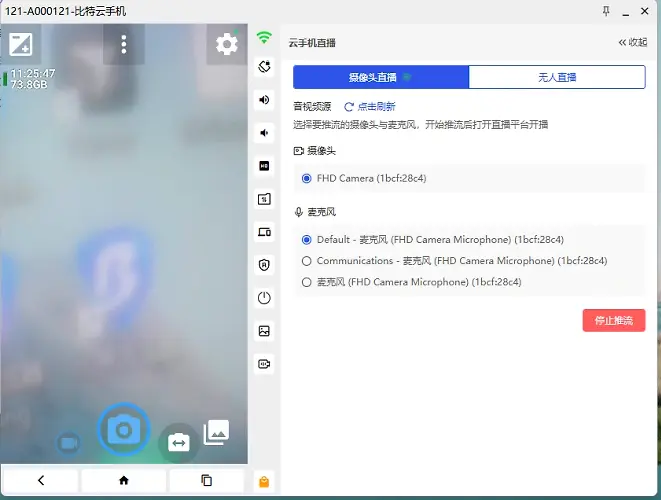Increase volume with speaker icon

pyautogui.click(x=264, y=100)
